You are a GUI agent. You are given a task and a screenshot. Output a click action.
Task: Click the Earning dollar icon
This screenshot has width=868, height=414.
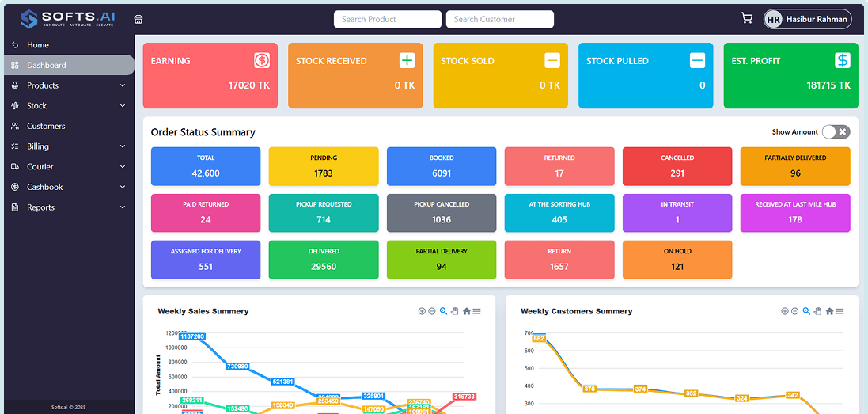point(262,60)
